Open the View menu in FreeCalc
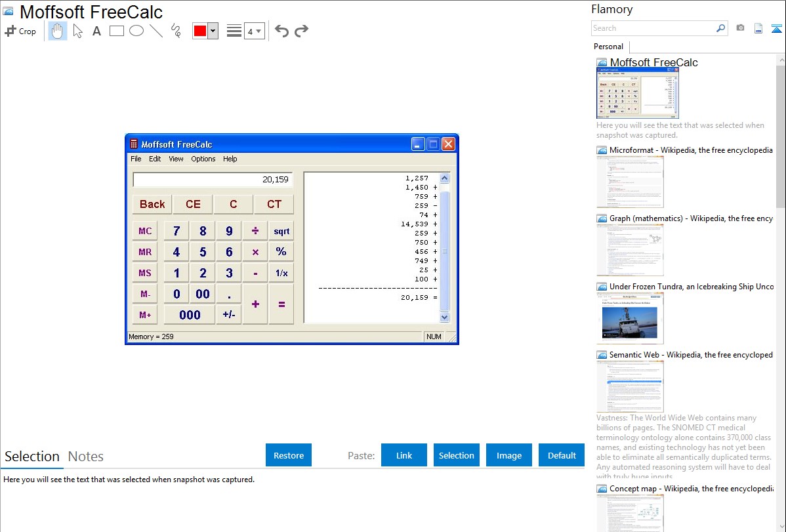Screen dimensions: 786x532 [x=176, y=159]
